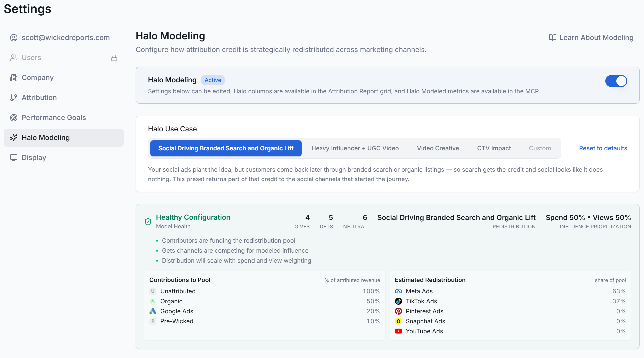Click Reset to defaults link

pos(603,148)
